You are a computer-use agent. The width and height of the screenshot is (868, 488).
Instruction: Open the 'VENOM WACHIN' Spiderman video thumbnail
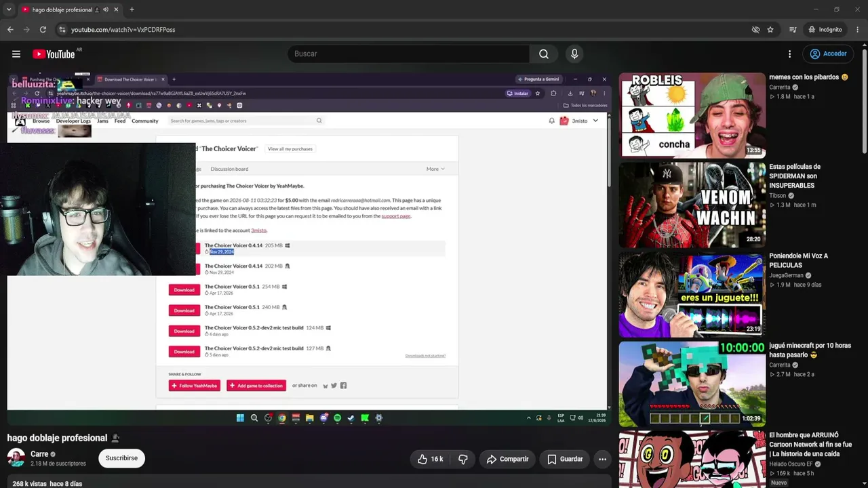[692, 205]
